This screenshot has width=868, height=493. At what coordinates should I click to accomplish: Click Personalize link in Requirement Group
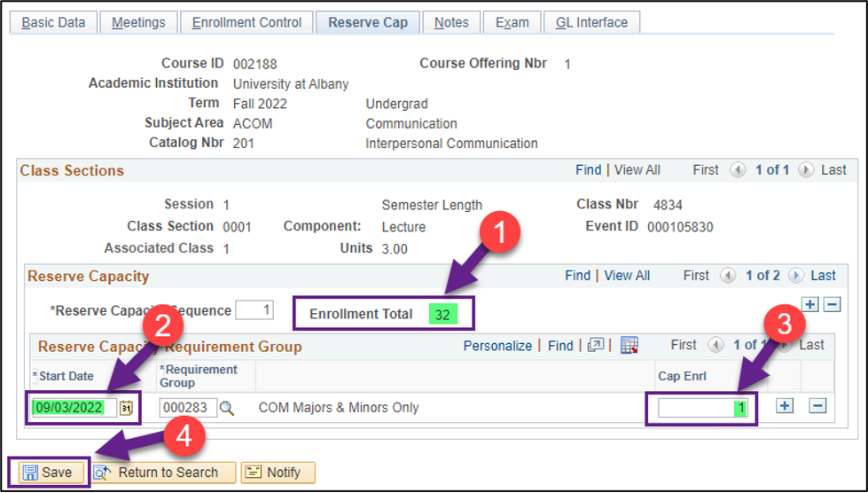click(497, 346)
